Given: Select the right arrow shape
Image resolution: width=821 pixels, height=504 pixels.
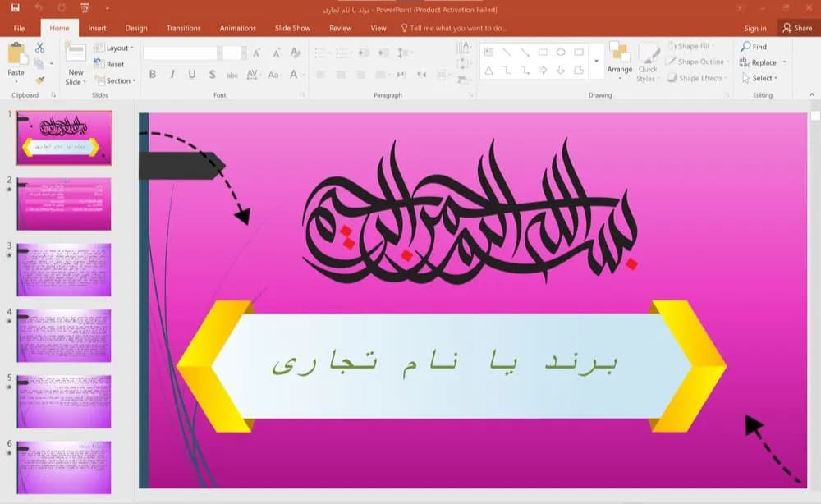Looking at the screenshot, I should pos(543,70).
